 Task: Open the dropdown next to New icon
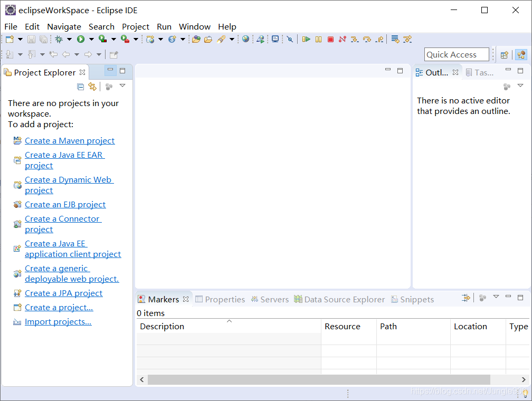tap(21, 40)
